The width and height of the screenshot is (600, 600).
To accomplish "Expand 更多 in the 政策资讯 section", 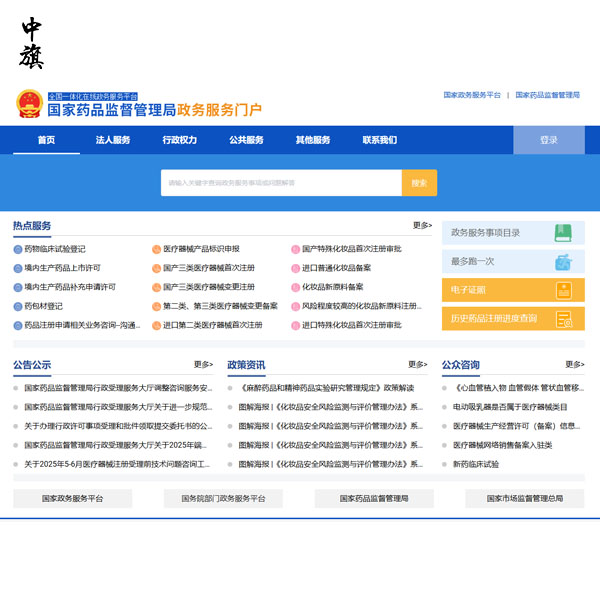I will pos(417,365).
